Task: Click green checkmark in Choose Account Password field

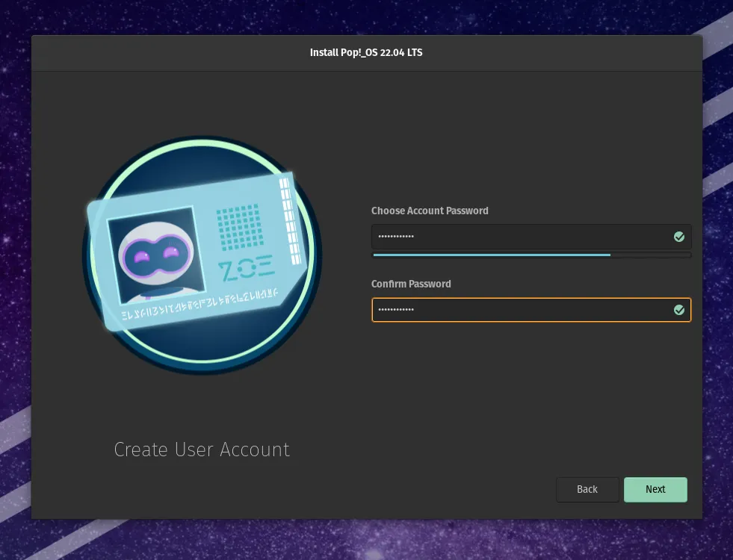Action: coord(678,237)
